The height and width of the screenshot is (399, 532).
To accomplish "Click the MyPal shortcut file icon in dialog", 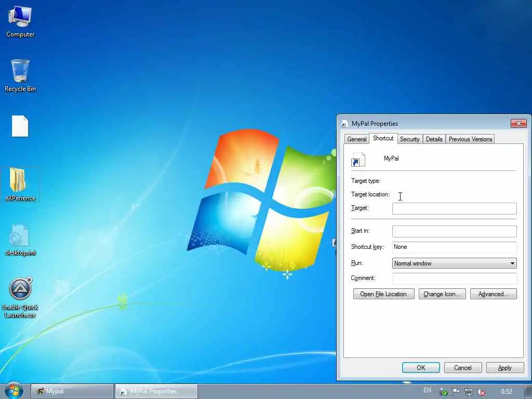I will (358, 159).
